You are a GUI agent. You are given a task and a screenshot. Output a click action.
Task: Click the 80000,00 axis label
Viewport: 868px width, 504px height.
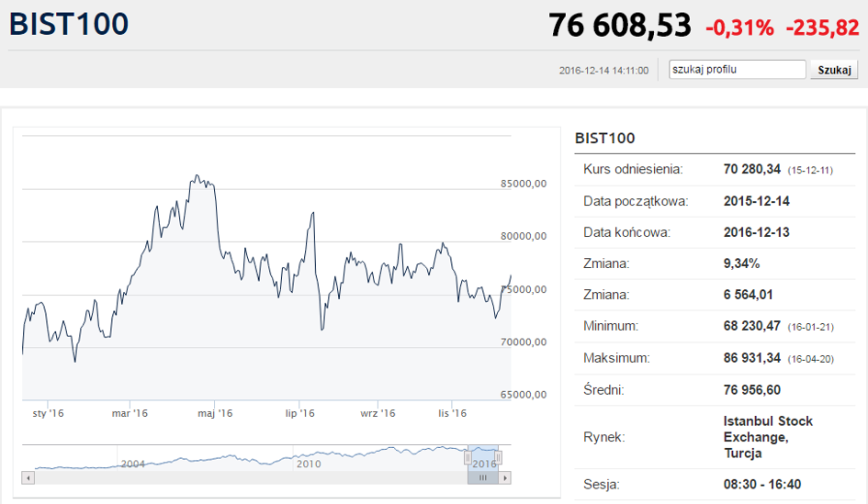point(524,236)
